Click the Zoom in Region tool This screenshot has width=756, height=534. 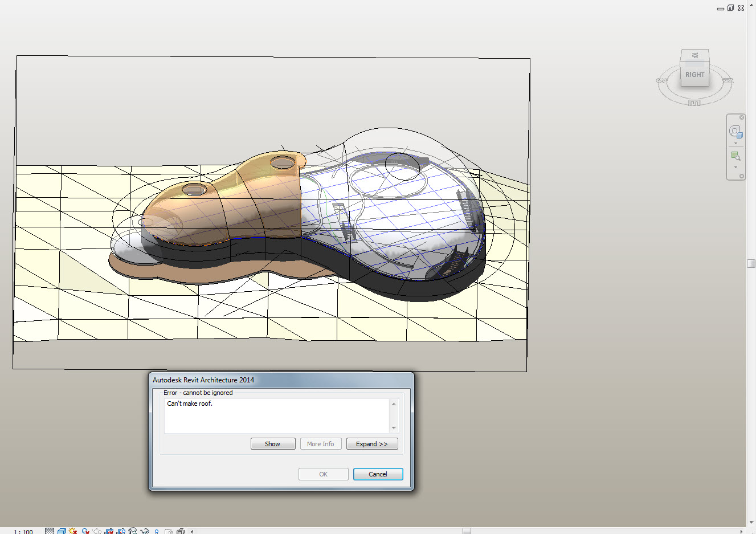click(x=735, y=156)
